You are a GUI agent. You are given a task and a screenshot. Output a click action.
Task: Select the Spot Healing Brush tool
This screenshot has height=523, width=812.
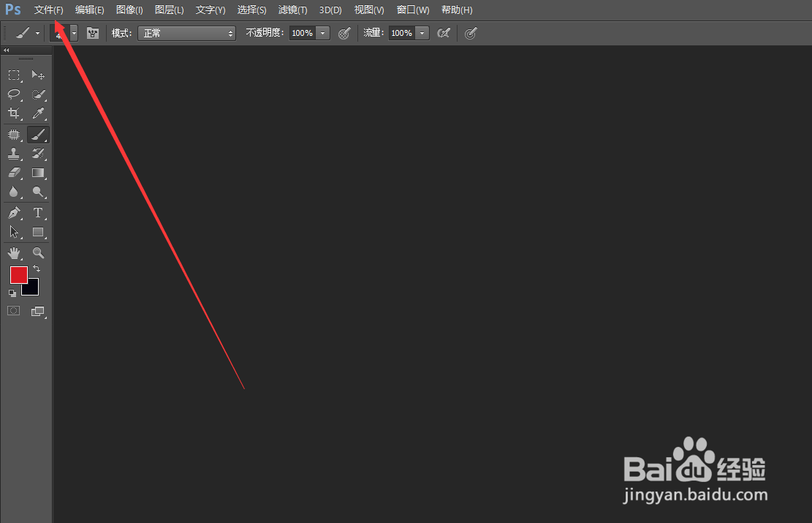14,135
